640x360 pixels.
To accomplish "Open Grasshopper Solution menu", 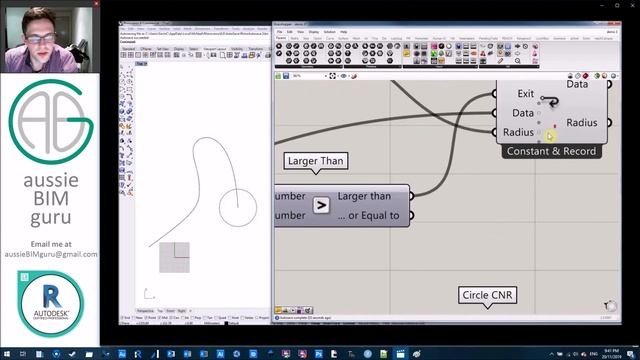I will coord(330,32).
